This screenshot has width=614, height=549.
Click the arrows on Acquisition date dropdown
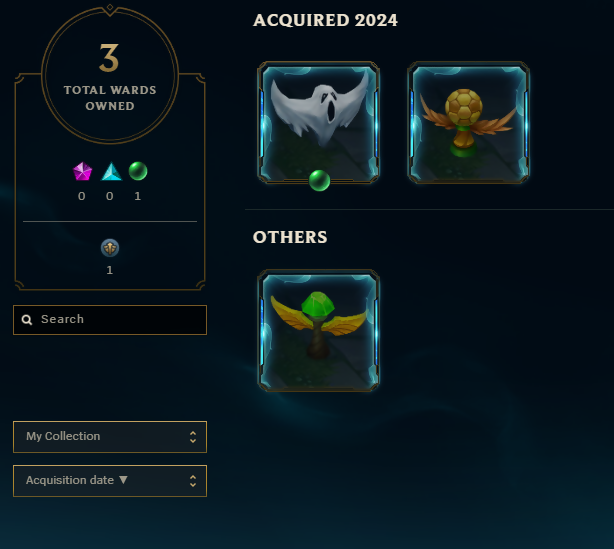pyautogui.click(x=193, y=481)
